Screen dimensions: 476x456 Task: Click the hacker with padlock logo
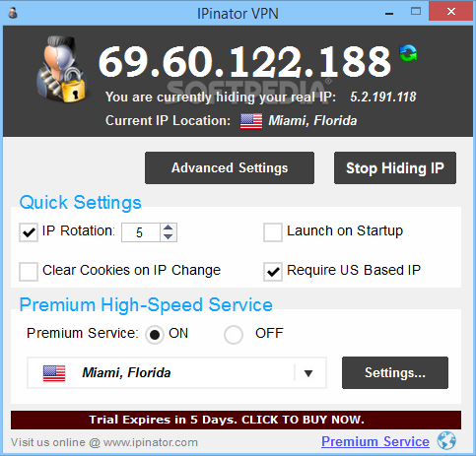tap(62, 69)
